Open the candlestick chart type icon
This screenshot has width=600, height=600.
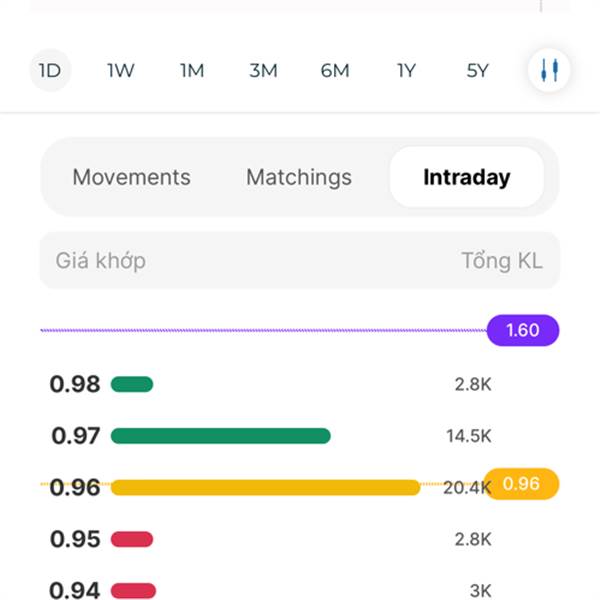(549, 70)
